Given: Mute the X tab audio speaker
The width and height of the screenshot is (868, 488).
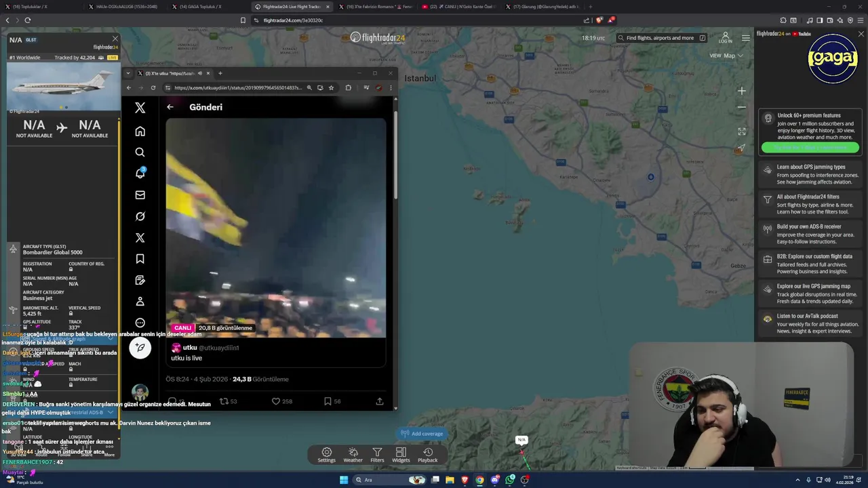Looking at the screenshot, I should (199, 73).
